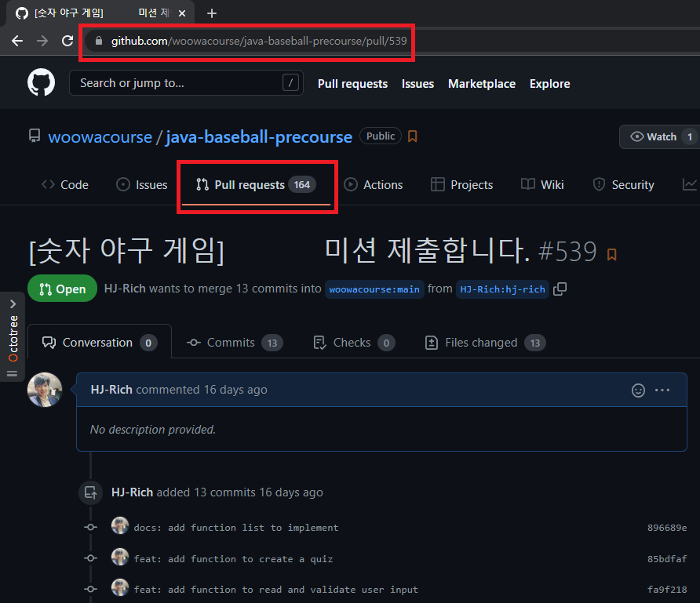Click the insights graph icon at tab row end
The image size is (700, 603).
[689, 184]
